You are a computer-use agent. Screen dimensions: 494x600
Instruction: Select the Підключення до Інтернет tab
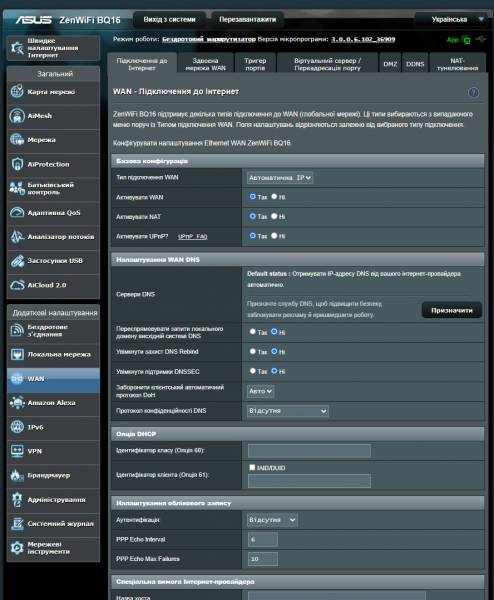point(142,64)
